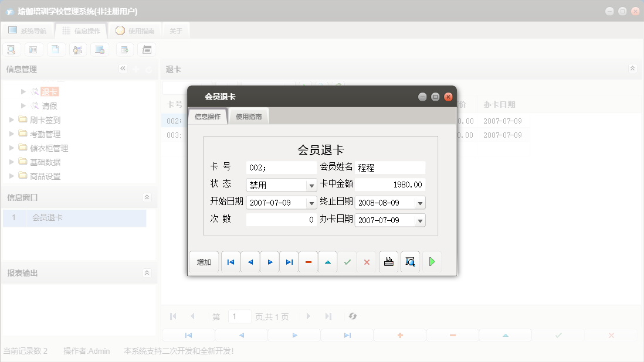Select 会员退卡 in the 信息窗口 list
This screenshot has width=644, height=362.
tap(52, 217)
